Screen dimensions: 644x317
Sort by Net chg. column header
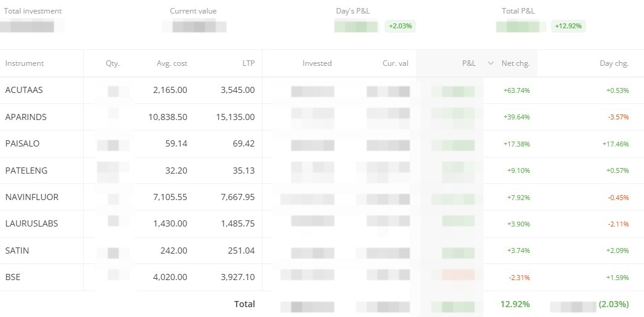(x=515, y=63)
